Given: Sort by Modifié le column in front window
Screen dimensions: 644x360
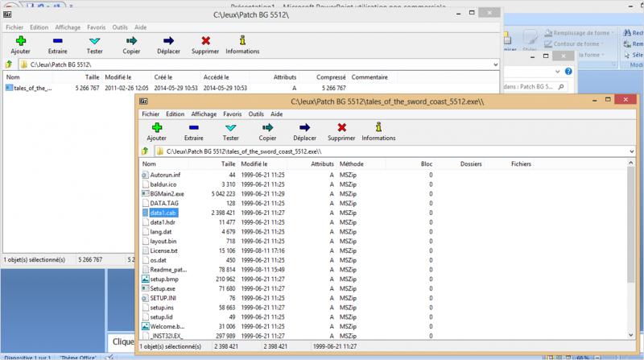Looking at the screenshot, I should [x=254, y=163].
